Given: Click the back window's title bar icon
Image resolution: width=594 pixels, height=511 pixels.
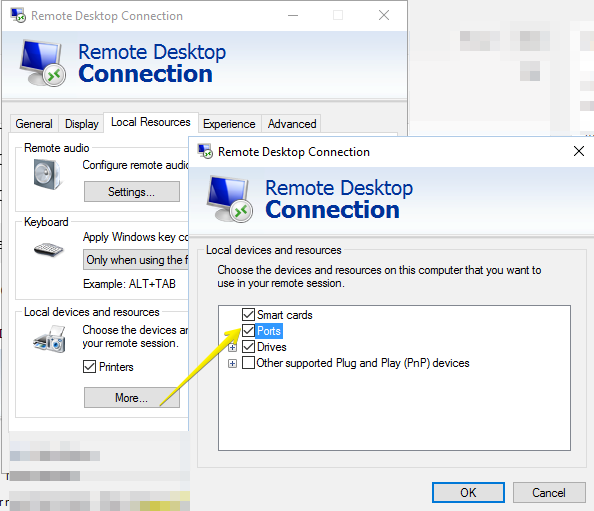Looking at the screenshot, I should click(18, 15).
